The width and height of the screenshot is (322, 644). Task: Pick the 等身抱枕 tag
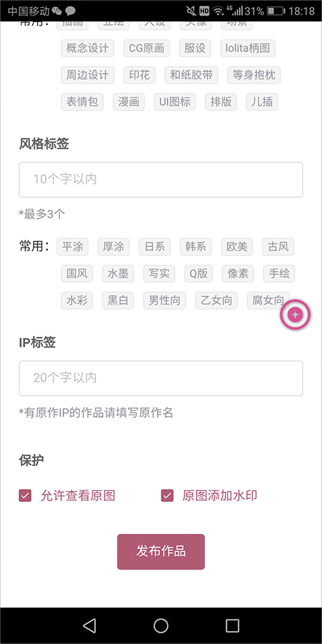pos(254,75)
